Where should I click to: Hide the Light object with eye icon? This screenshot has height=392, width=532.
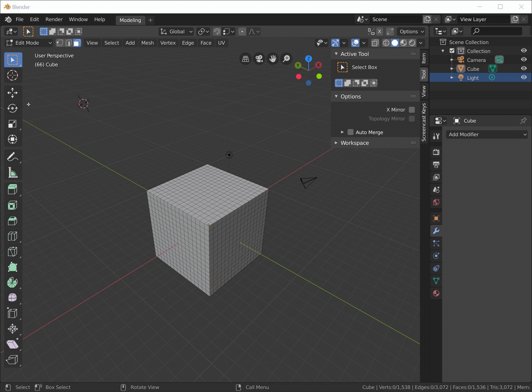(524, 77)
